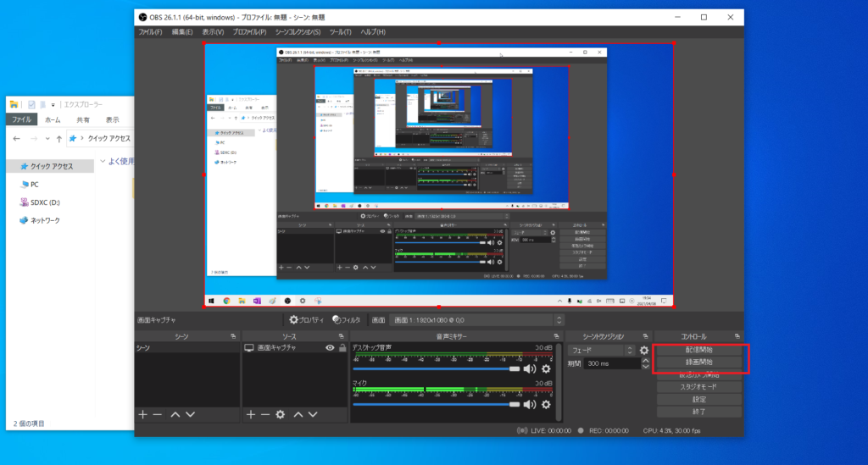Viewport: 868px width, 465px height.
Task: Go back in the Explorer window
Action: 17,138
